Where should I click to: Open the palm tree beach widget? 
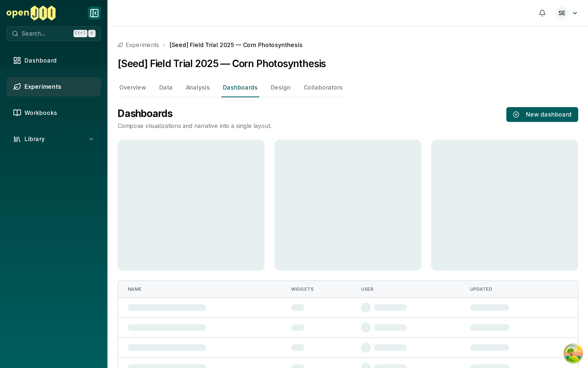(573, 353)
